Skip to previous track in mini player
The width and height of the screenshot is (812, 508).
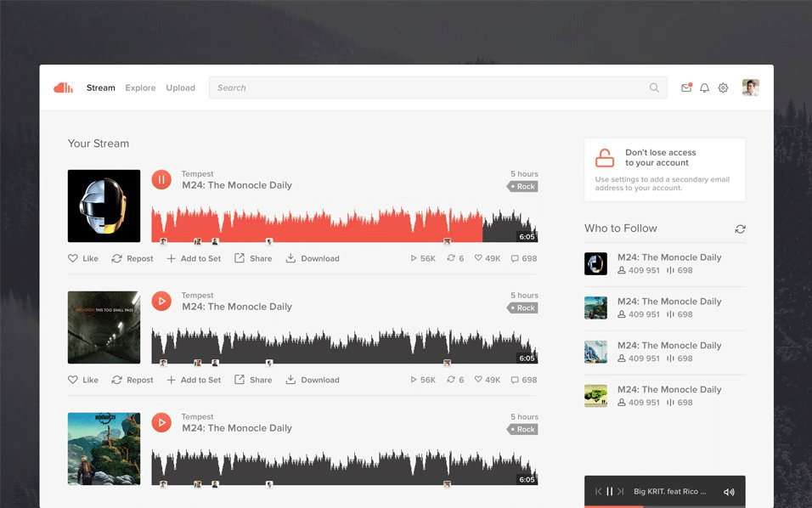(x=598, y=491)
